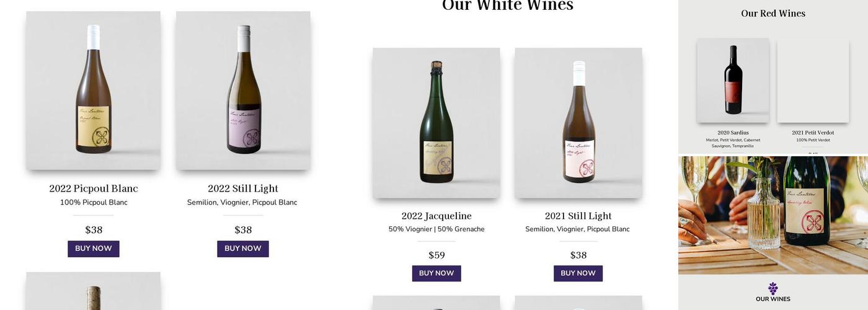Click the 2021 Petit Verdot title
Viewport: 868px width, 310px height.
[813, 133]
